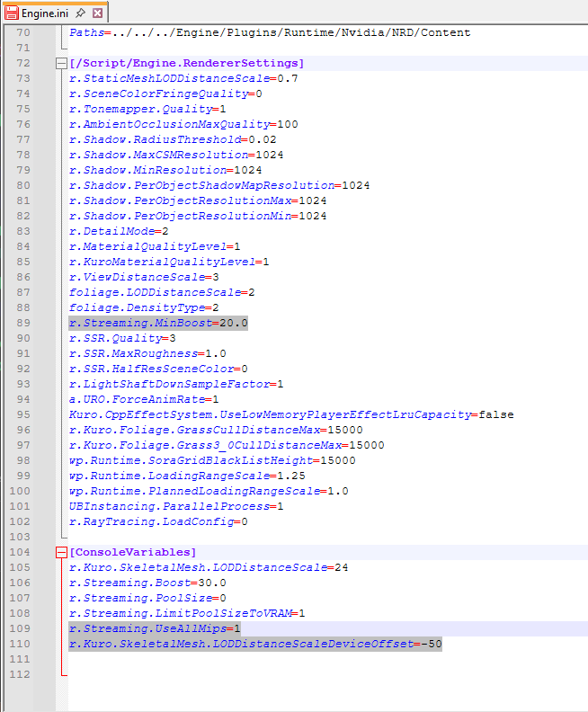Click line r.StaticMeshLODDistanceScale=0.7
Screen dimensions: 588x712
pos(183,78)
